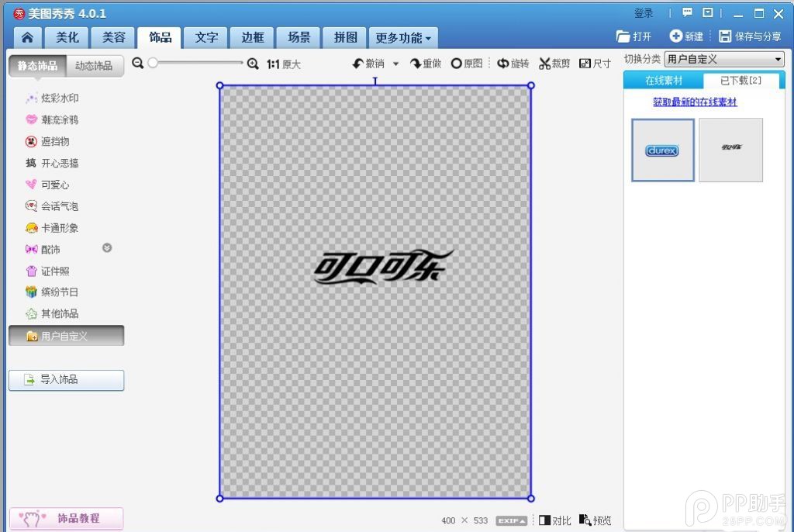Expand the 配饰 category arrow
This screenshot has height=532, width=794.
pyautogui.click(x=107, y=248)
